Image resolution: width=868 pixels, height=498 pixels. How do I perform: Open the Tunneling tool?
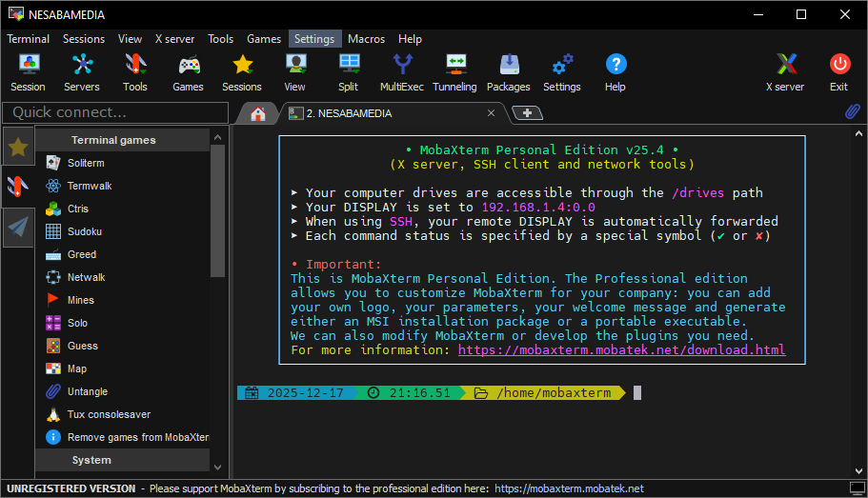point(454,72)
